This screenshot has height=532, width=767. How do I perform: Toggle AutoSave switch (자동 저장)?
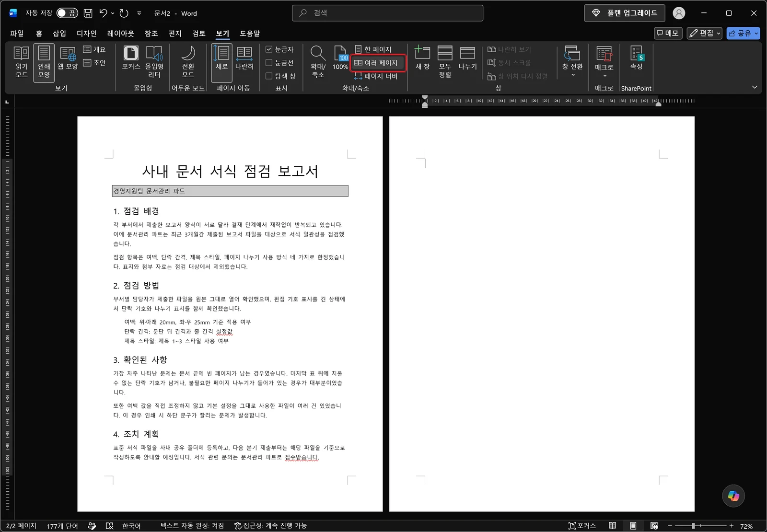tap(67, 13)
